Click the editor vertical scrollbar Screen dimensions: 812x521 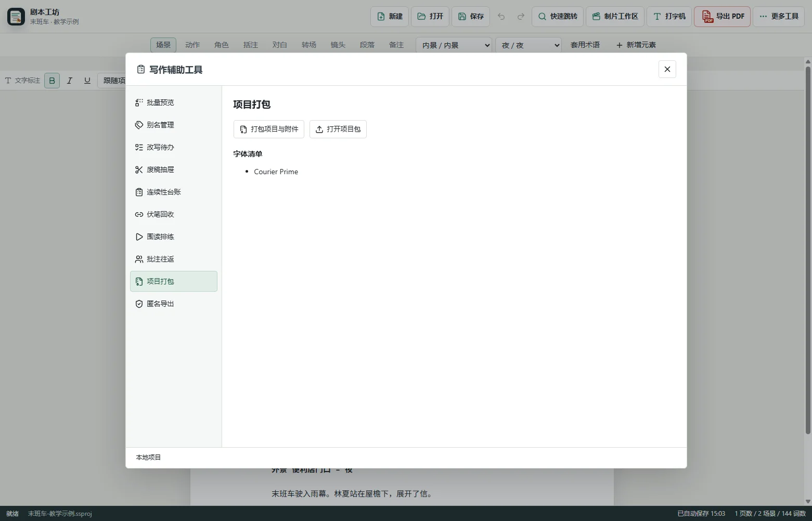pyautogui.click(x=808, y=250)
